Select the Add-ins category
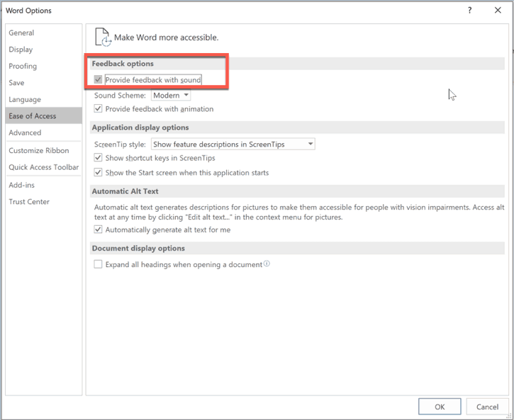This screenshot has width=514, height=420. pyautogui.click(x=43, y=185)
